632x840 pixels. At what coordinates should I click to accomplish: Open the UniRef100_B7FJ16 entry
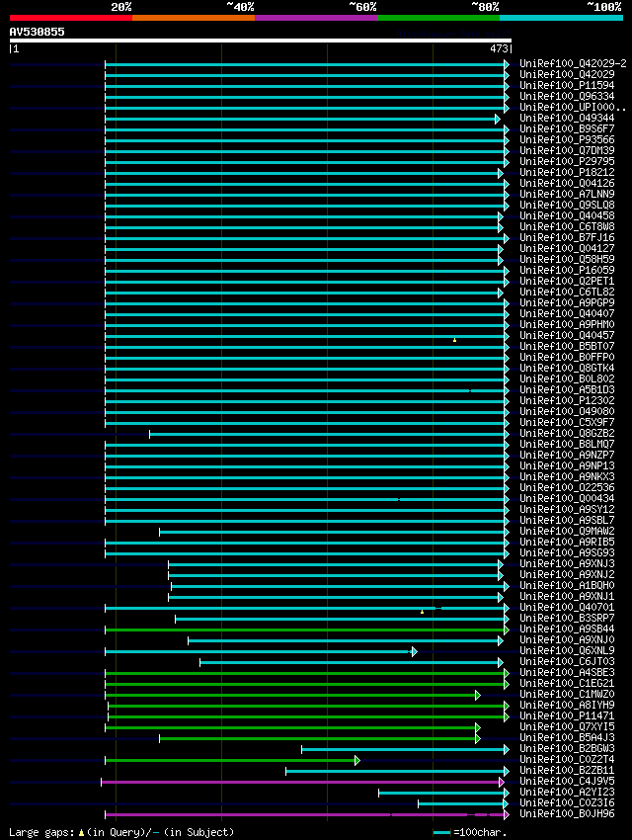567,237
